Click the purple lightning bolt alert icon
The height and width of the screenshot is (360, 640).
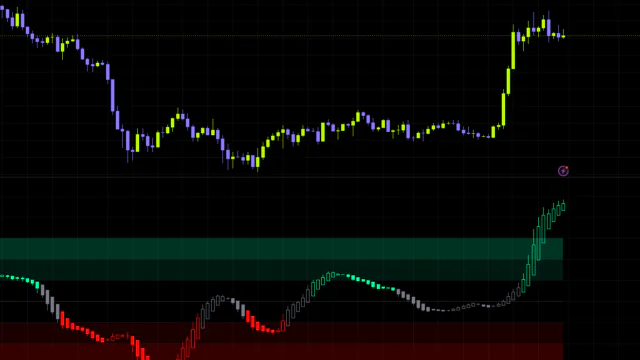click(x=563, y=171)
